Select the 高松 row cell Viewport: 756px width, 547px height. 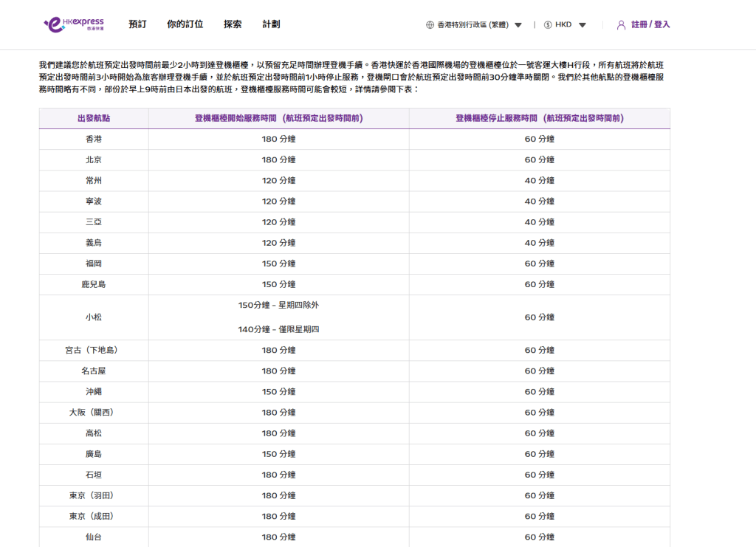pos(94,433)
